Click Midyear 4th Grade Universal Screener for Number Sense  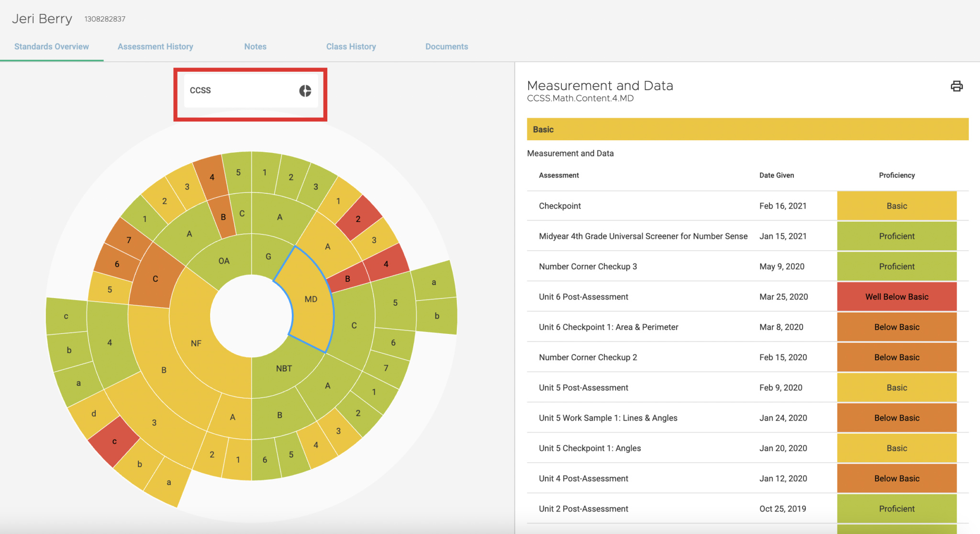point(643,236)
